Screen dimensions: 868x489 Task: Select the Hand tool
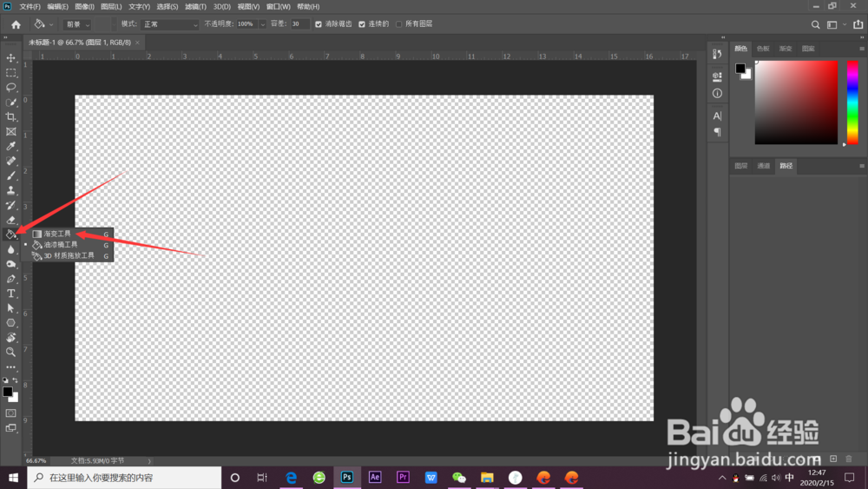(10, 337)
